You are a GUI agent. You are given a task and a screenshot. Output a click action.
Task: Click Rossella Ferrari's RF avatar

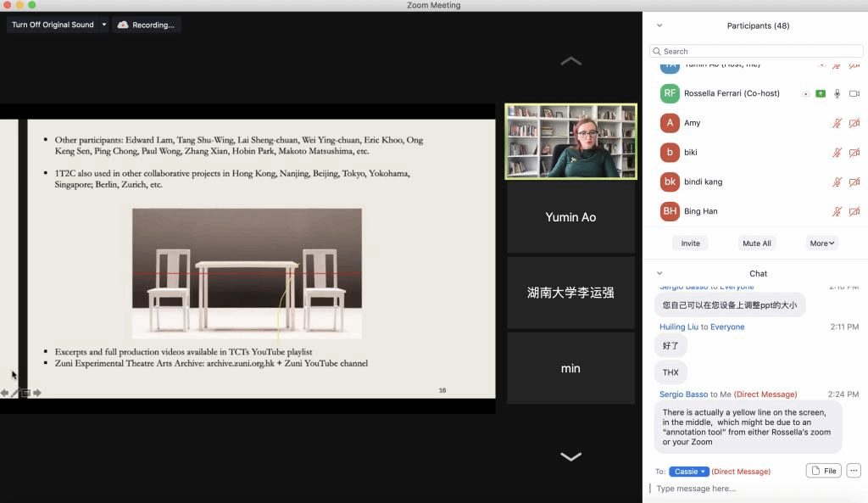point(670,93)
